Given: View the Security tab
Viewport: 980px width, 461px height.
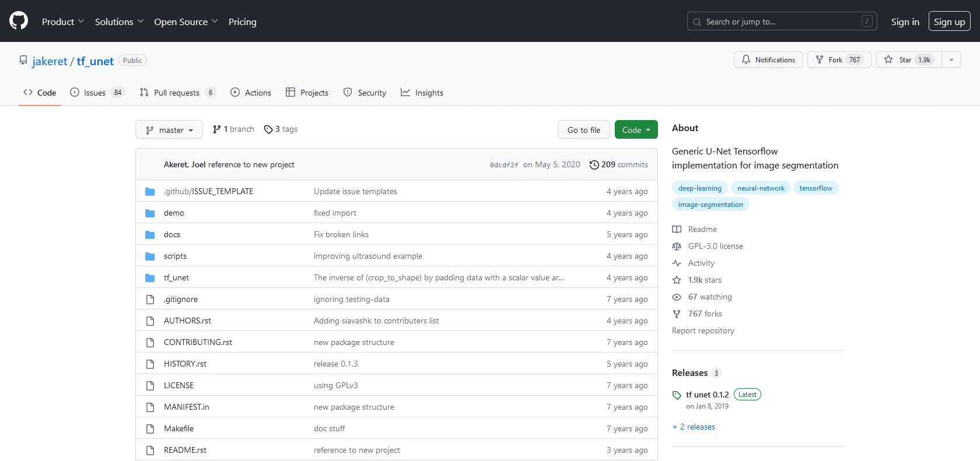Looking at the screenshot, I should coord(365,93).
